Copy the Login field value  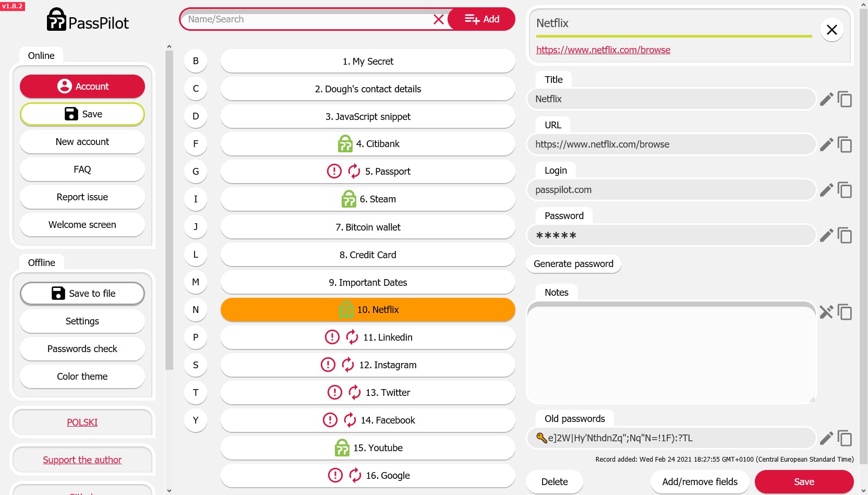click(845, 190)
